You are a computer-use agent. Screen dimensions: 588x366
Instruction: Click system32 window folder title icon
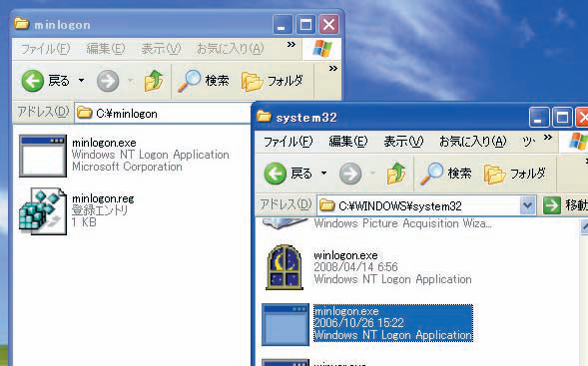point(264,117)
